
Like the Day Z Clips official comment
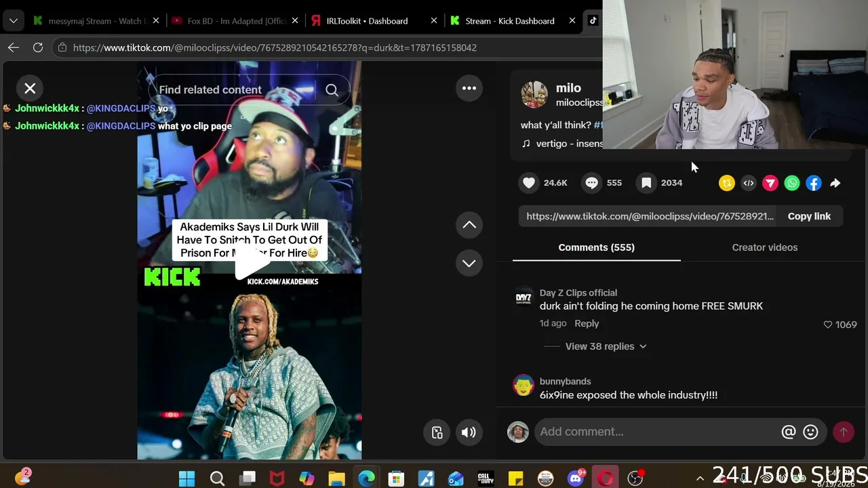click(827, 325)
